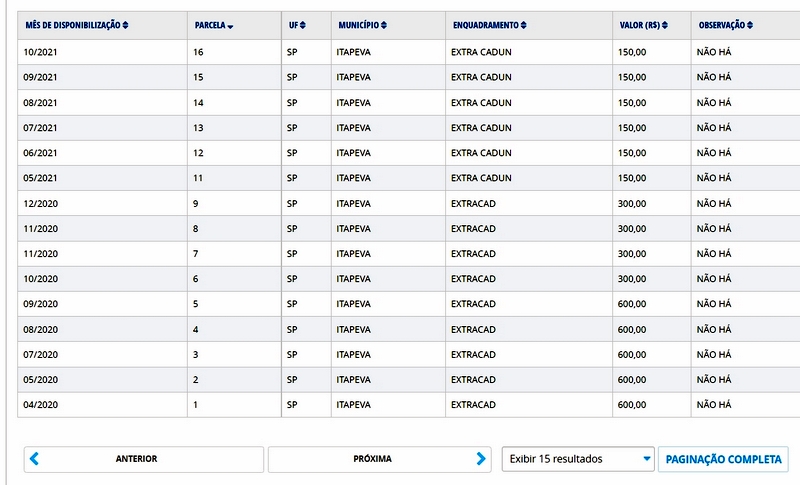Sort by Valor (R$) column
This screenshot has width=800, height=485.
643,25
